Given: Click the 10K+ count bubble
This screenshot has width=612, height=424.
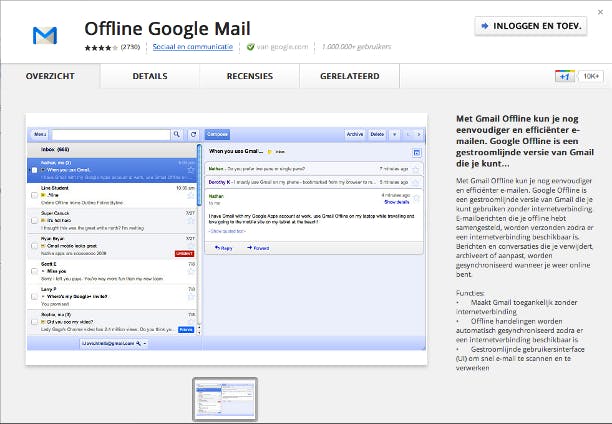Looking at the screenshot, I should point(591,76).
